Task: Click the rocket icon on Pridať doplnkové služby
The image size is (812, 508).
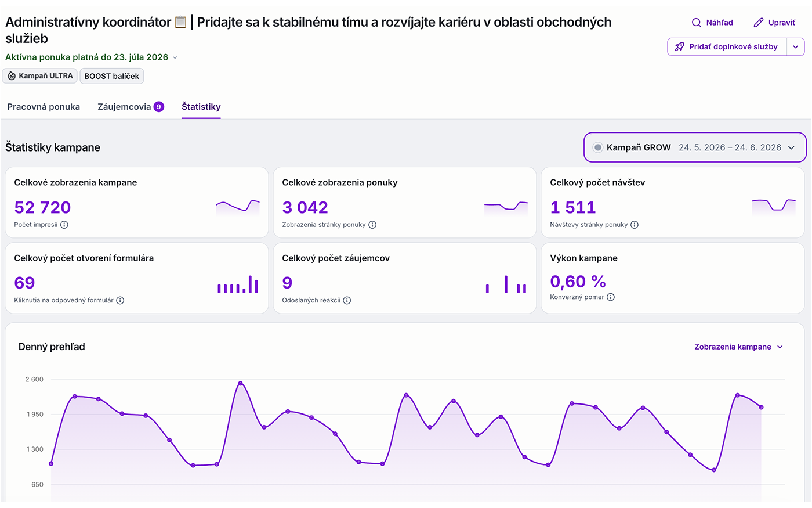Action: [x=680, y=47]
